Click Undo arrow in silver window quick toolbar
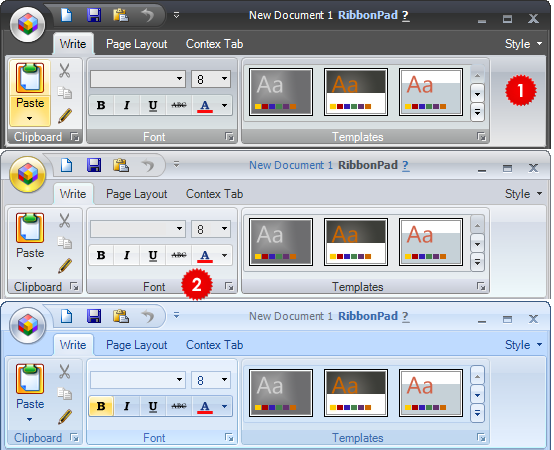 coord(148,165)
